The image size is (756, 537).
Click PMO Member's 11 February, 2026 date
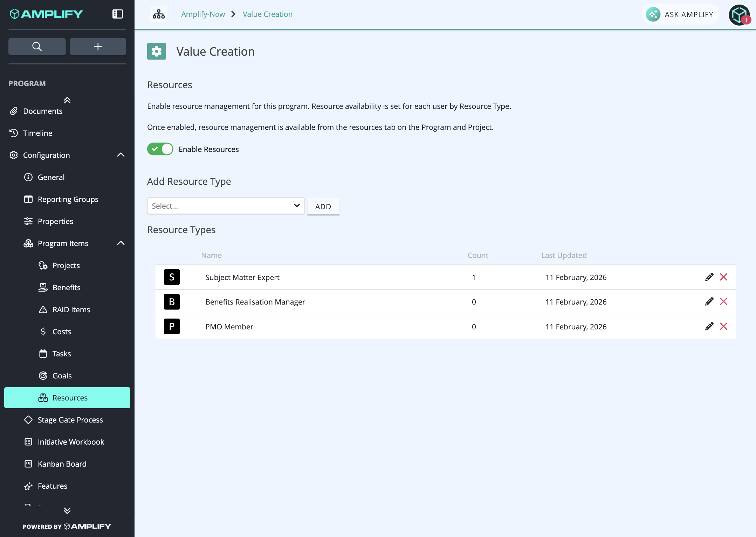click(x=576, y=327)
